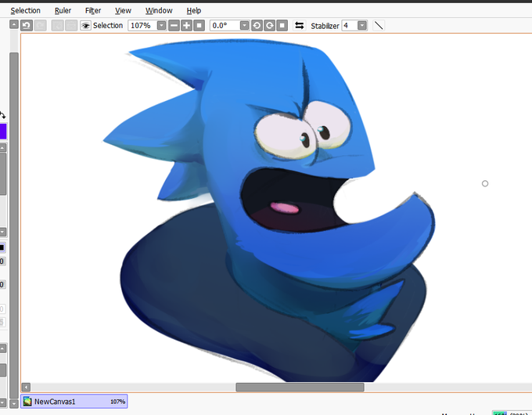
Task: Click the 107% text in NewCanvas1 tab
Action: pyautogui.click(x=117, y=402)
